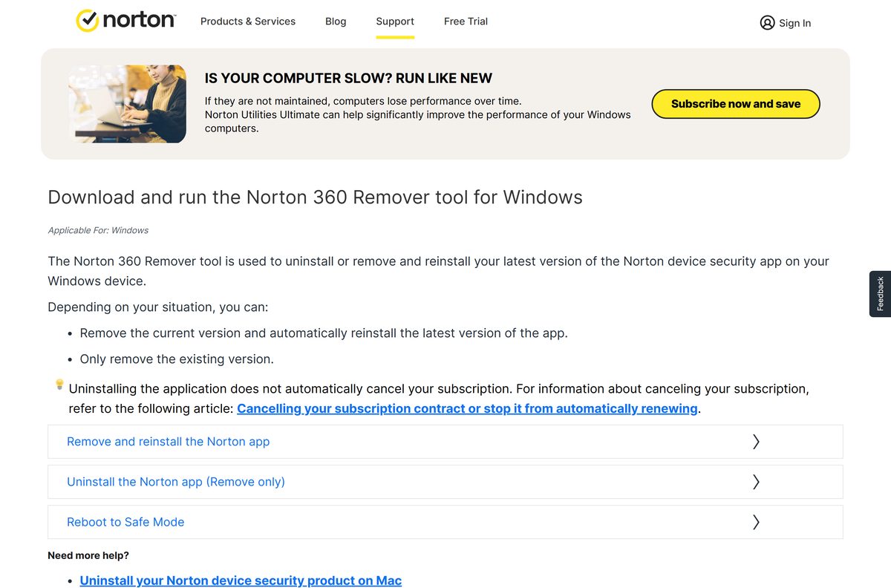Image resolution: width=891 pixels, height=588 pixels.
Task: Click the Sign In user icon
Action: pos(767,23)
